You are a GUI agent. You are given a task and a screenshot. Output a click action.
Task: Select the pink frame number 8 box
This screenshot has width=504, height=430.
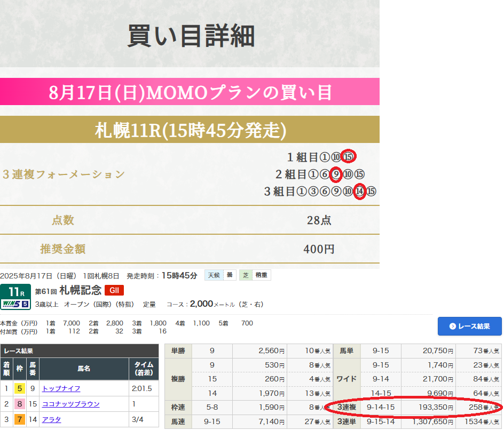(20, 404)
